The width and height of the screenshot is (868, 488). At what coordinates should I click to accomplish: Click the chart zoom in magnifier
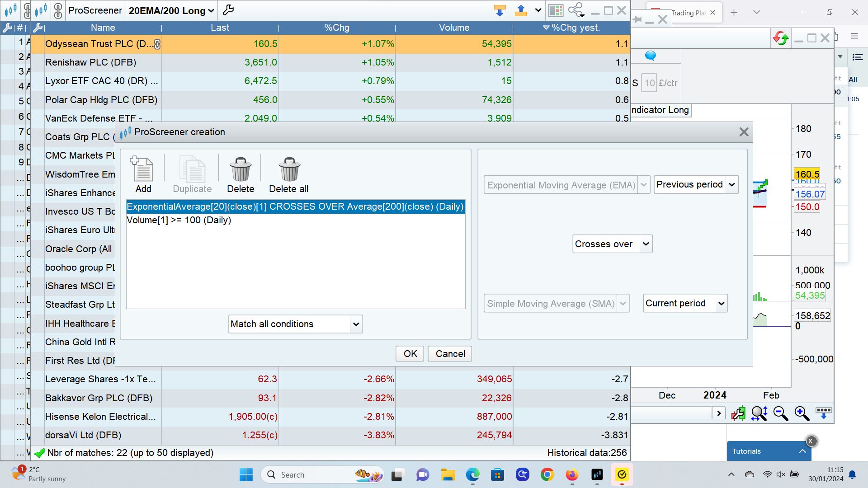point(802,413)
